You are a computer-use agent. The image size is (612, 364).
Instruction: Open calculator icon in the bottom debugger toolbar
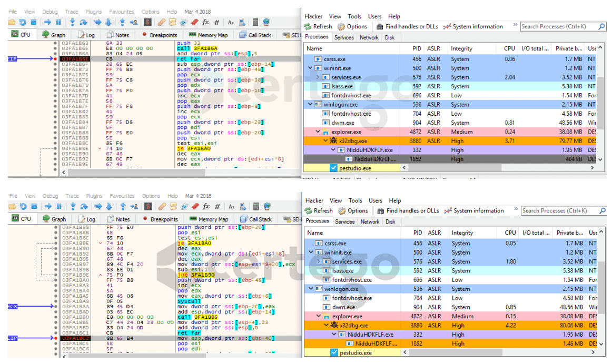pyautogui.click(x=256, y=207)
